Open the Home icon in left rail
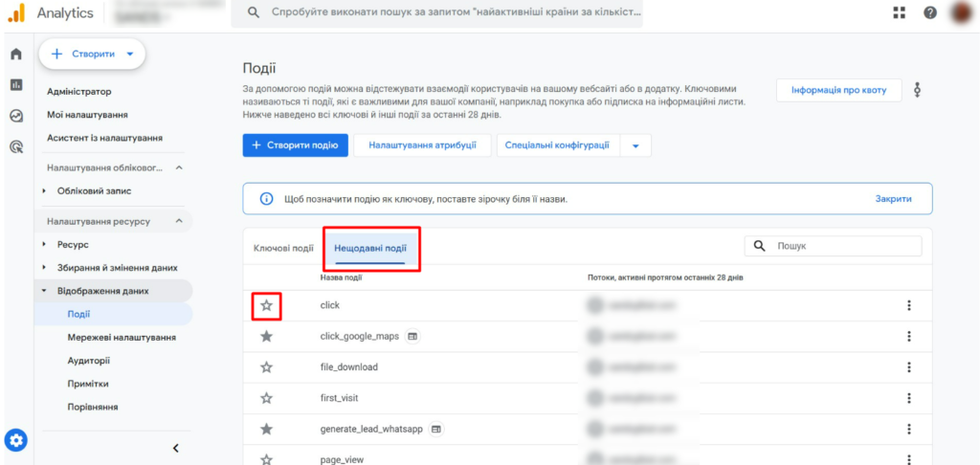The width and height of the screenshot is (980, 465). tap(15, 55)
